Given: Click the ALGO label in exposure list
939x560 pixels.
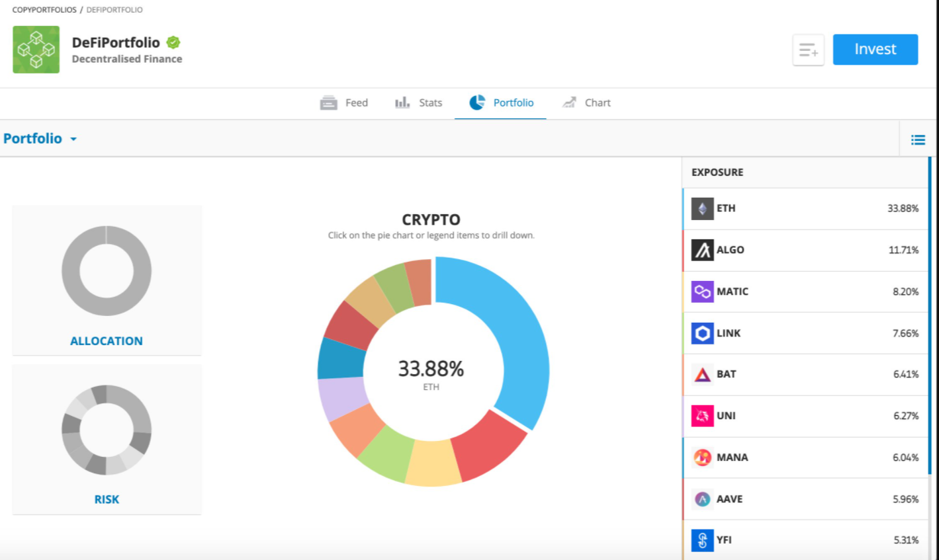Looking at the screenshot, I should click(731, 250).
